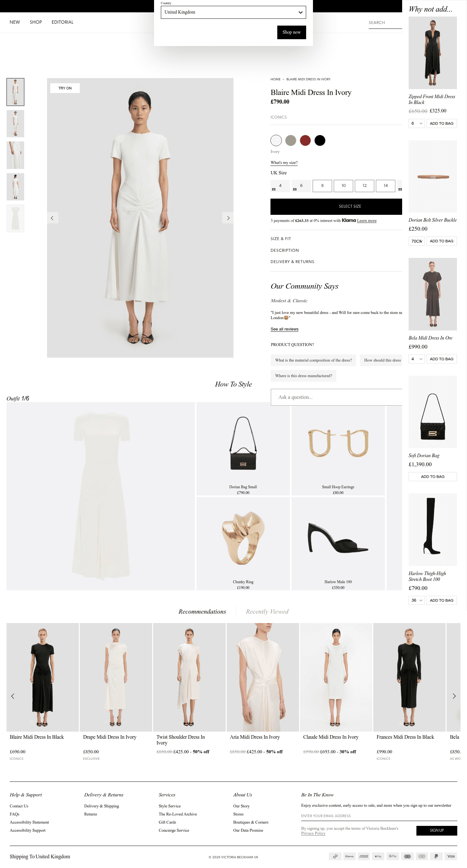
Task: Add Dorian Belt Silver Buckle to bag
Action: coord(441,241)
